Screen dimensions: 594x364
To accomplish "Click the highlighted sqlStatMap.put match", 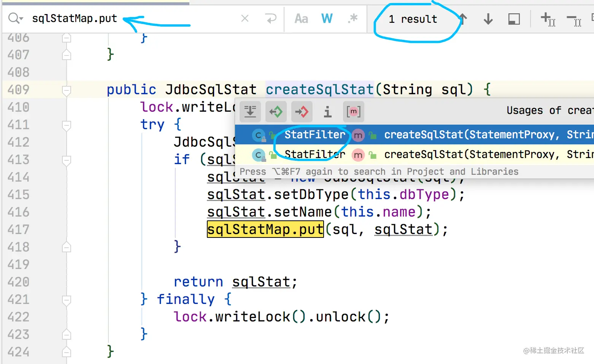I will coord(265,229).
